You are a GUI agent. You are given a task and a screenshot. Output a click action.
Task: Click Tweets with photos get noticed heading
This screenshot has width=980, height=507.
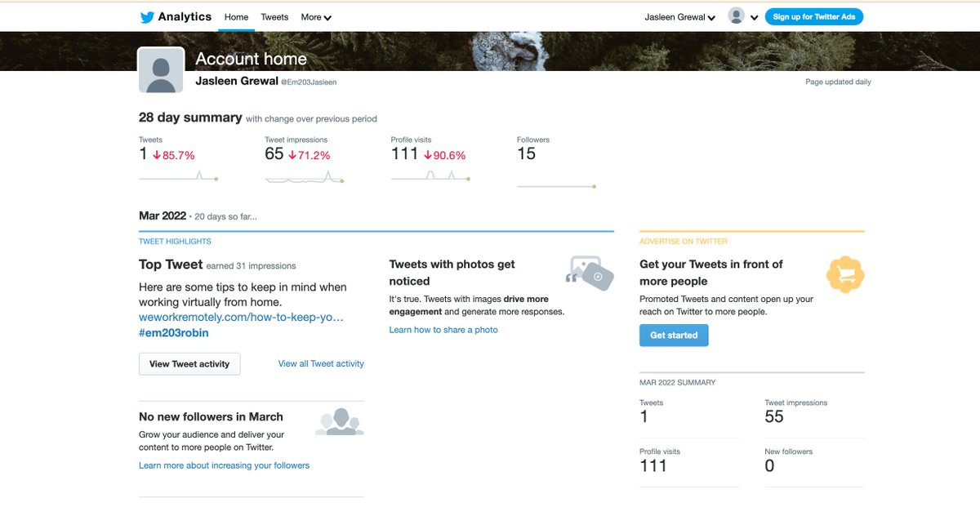(452, 273)
